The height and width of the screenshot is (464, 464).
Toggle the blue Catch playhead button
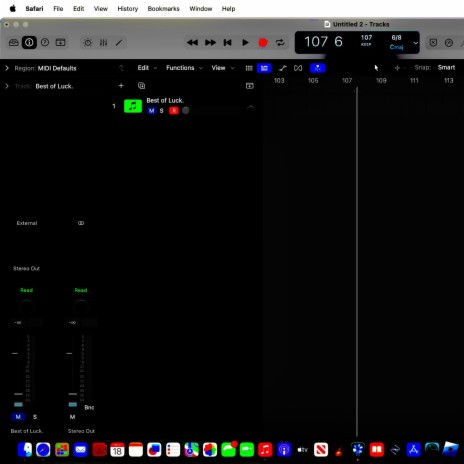pyautogui.click(x=318, y=68)
